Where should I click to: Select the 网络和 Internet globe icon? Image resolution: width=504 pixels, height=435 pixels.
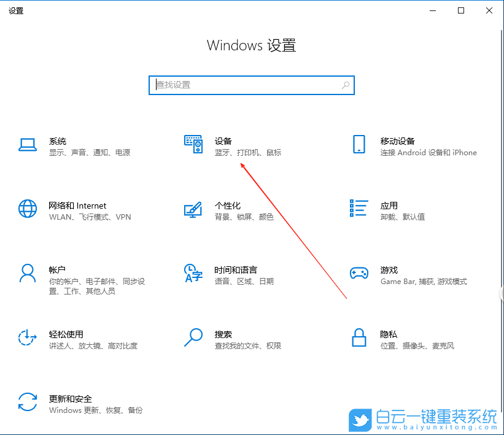point(27,209)
